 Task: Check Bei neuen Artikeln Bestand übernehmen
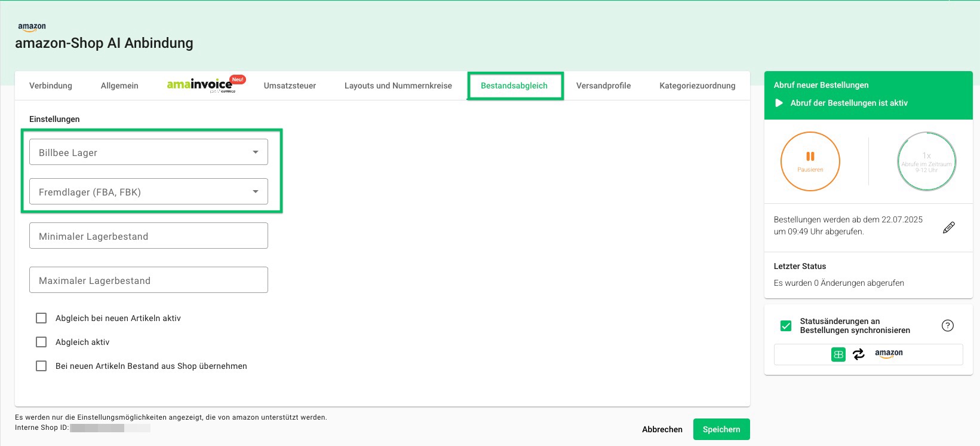click(41, 366)
